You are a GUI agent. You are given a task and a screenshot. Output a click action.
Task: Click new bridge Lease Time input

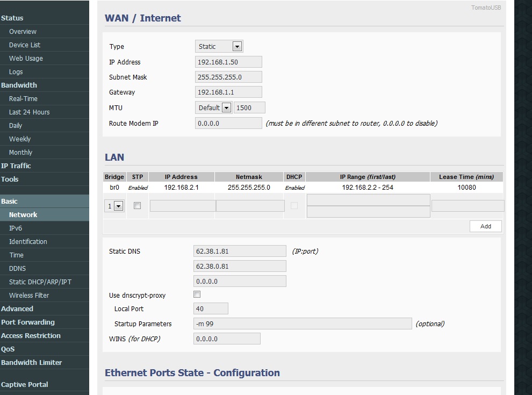click(x=468, y=206)
